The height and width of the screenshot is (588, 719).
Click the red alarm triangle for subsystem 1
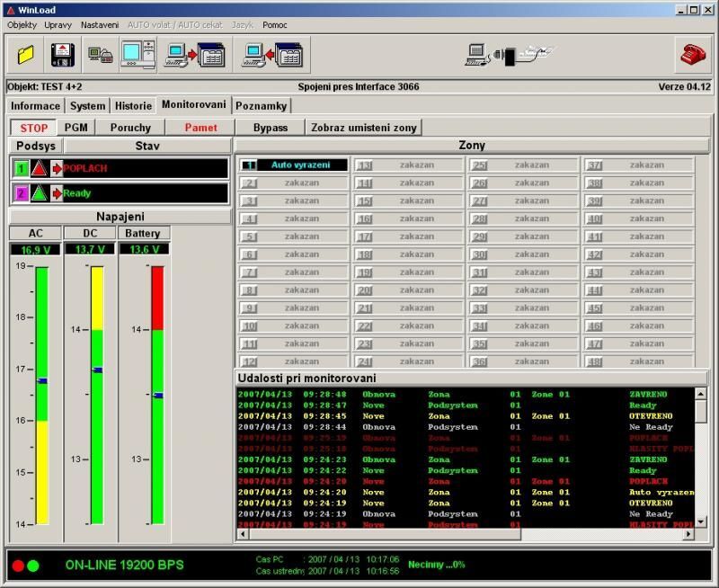(39, 168)
